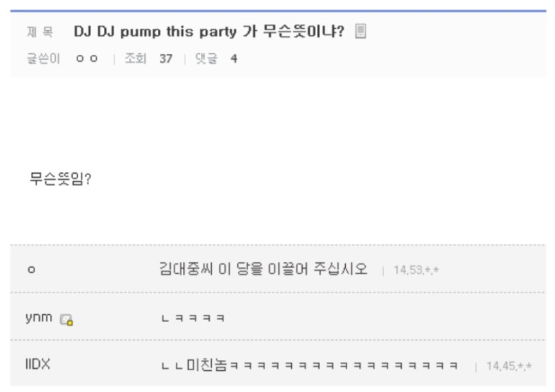Click the first commenter nickname ㅇ

click(x=31, y=269)
